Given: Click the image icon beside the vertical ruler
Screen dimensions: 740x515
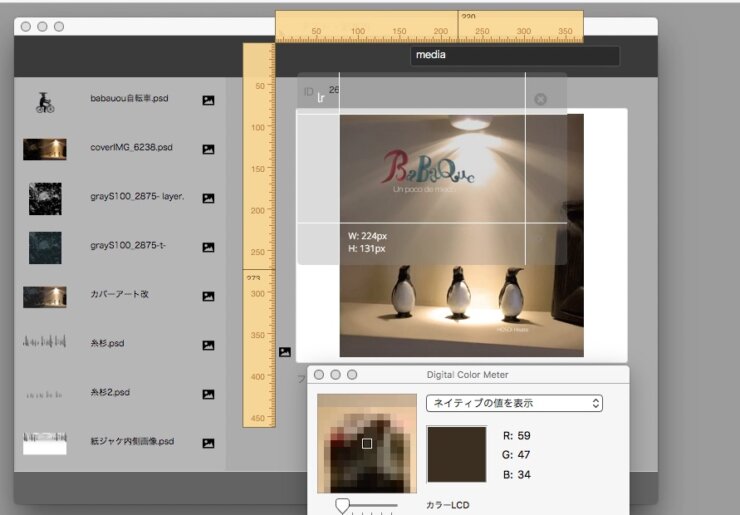Looking at the screenshot, I should (285, 352).
